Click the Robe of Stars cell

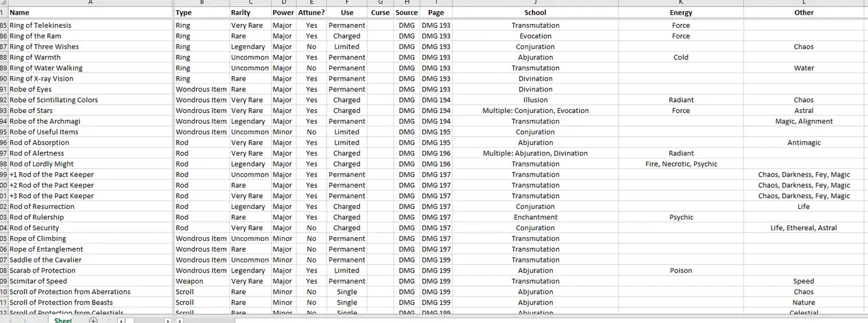(x=90, y=110)
